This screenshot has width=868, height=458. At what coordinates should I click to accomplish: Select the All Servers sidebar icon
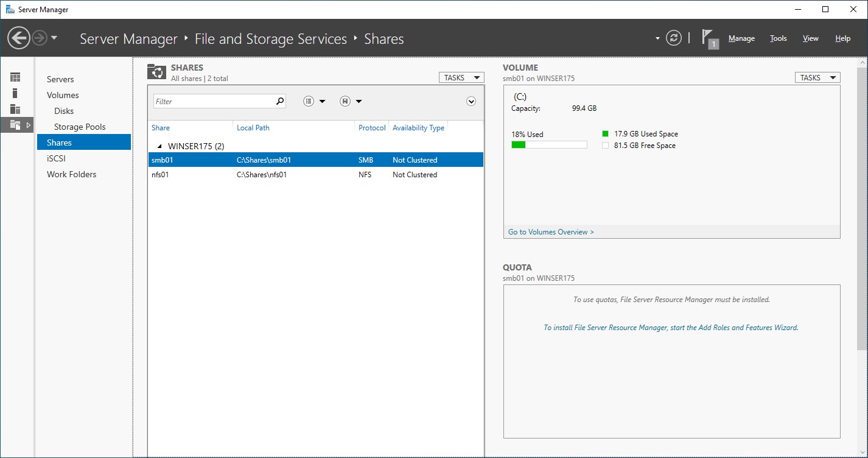click(15, 109)
